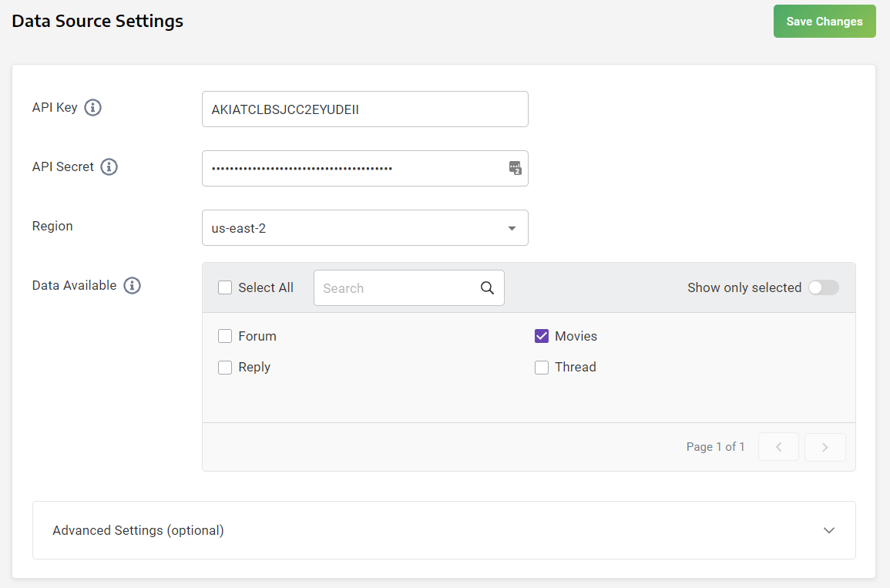Viewport: 890px width, 588px height.
Task: Reveal the API Secret value
Action: 515,168
